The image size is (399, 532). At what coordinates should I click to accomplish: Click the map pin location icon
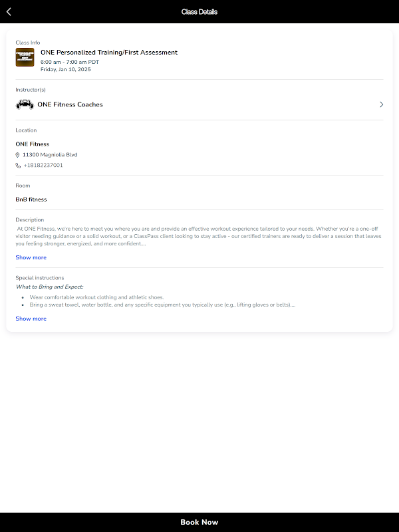click(x=18, y=155)
